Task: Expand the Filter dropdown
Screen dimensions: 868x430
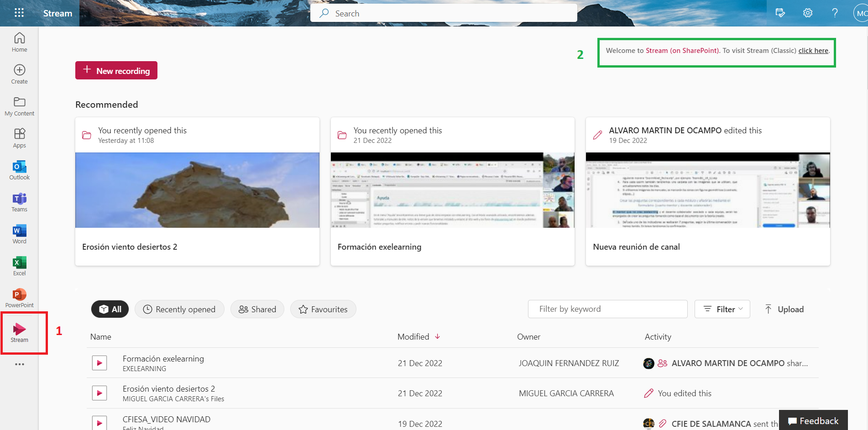Action: tap(722, 309)
